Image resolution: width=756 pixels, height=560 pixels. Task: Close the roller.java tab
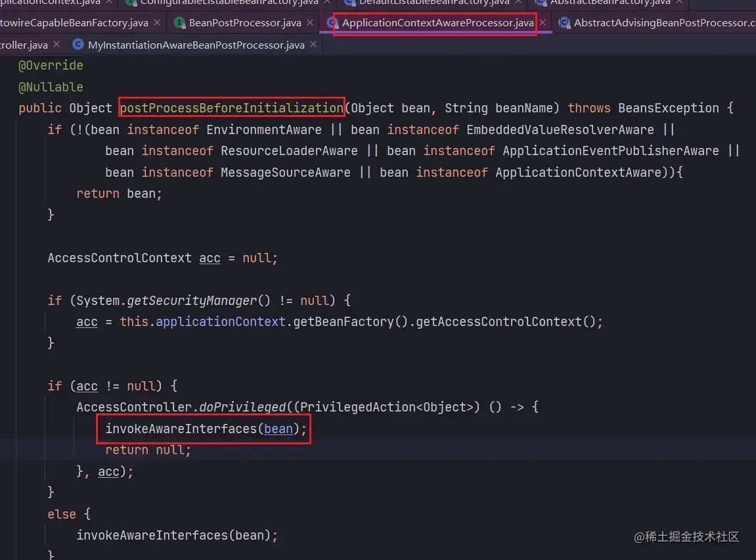click(56, 45)
